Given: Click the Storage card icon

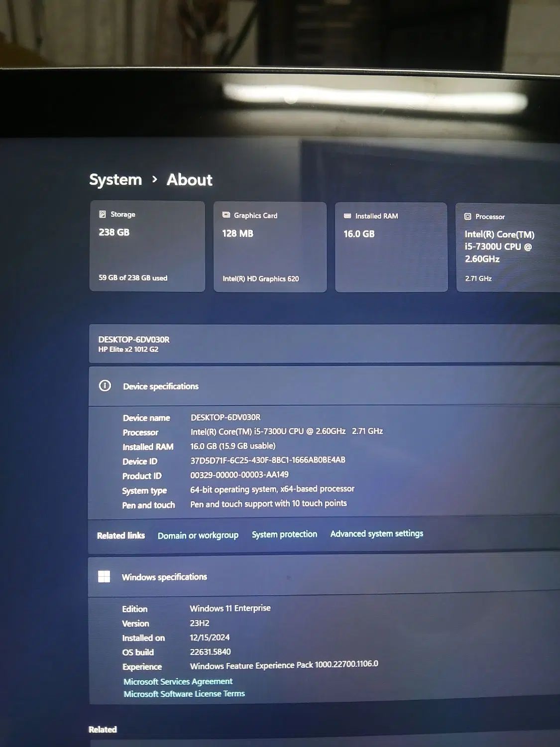Looking at the screenshot, I should tap(103, 214).
